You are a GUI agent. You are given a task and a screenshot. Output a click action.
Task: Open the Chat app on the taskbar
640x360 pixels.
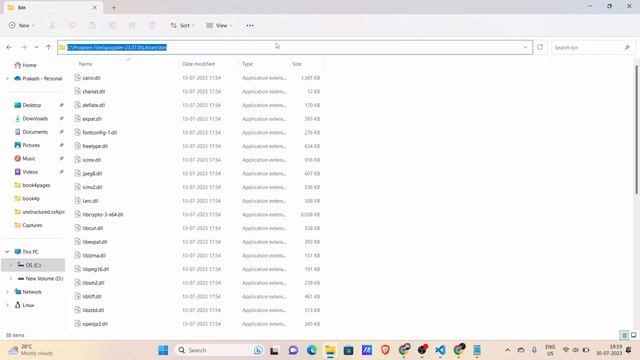coord(293,350)
